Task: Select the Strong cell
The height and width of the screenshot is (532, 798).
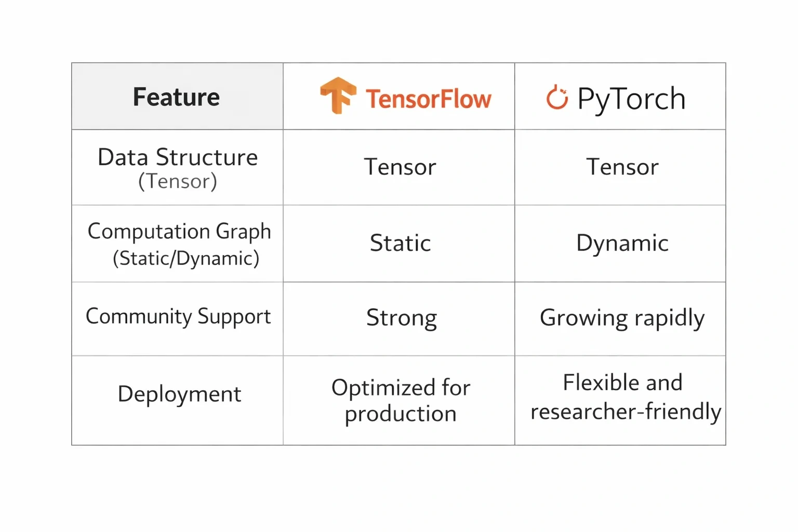Action: pos(399,318)
